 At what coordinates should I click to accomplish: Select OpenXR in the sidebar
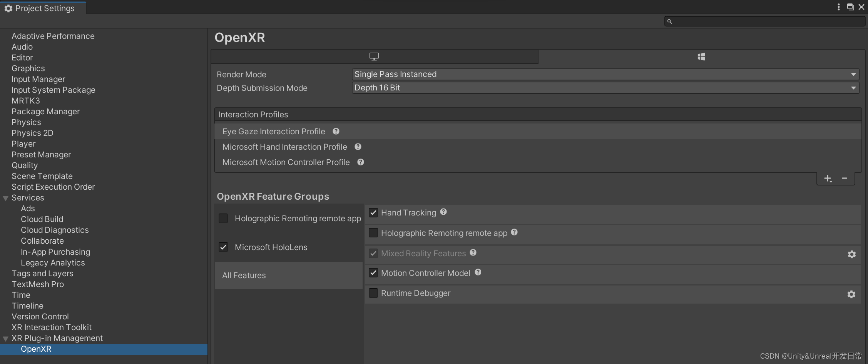104,349
